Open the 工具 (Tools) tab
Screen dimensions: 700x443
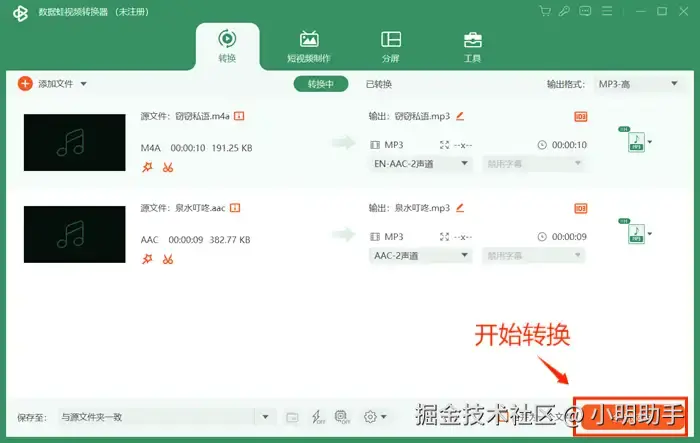pyautogui.click(x=472, y=46)
